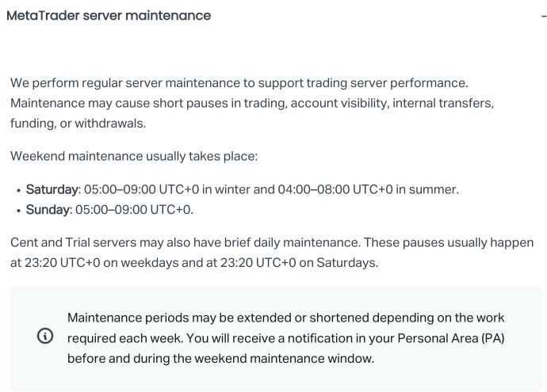547x392 pixels.
Task: Click 'Weekend maintenance usually takes place' line
Action: [134, 156]
